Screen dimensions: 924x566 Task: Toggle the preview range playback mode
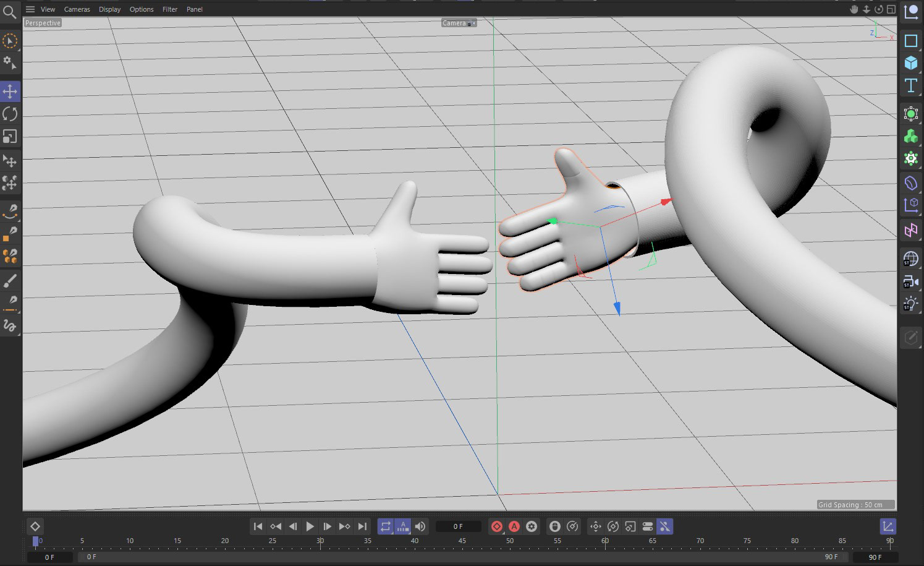click(x=403, y=526)
